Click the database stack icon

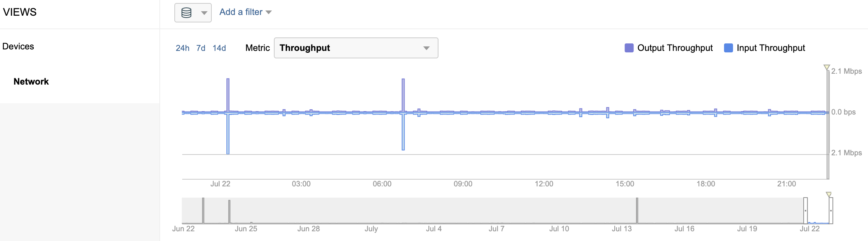(x=186, y=13)
